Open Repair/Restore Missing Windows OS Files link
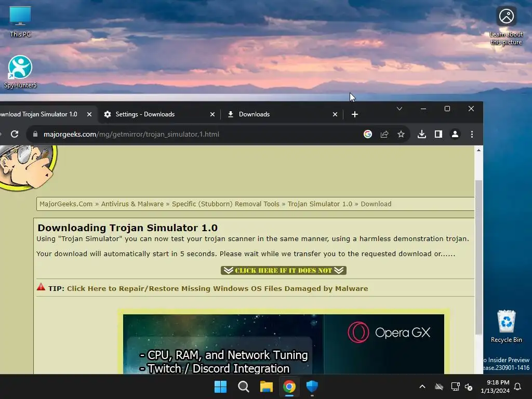The height and width of the screenshot is (399, 532). point(218,288)
